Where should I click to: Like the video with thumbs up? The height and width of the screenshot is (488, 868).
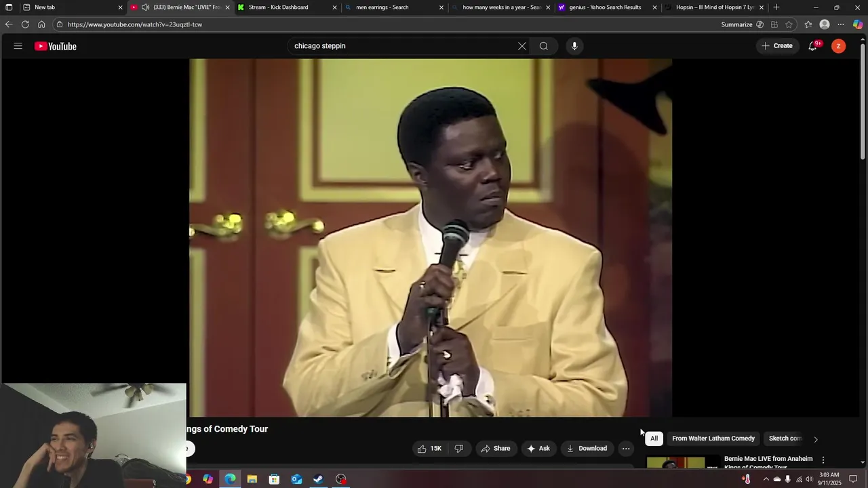pos(429,449)
